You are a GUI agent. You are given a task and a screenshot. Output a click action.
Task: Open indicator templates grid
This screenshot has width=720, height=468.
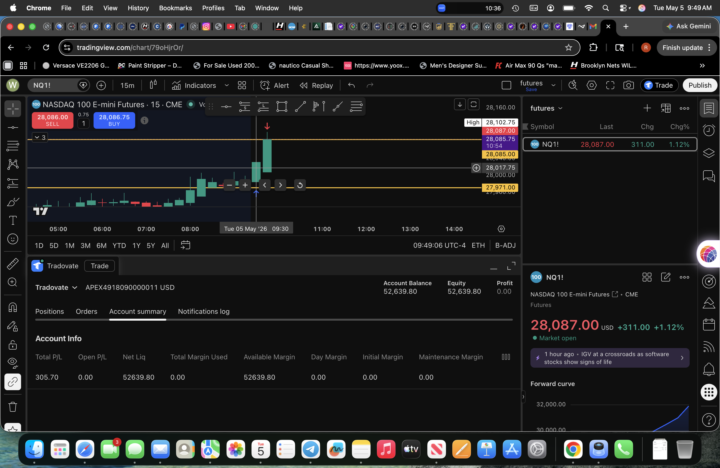pyautogui.click(x=242, y=85)
